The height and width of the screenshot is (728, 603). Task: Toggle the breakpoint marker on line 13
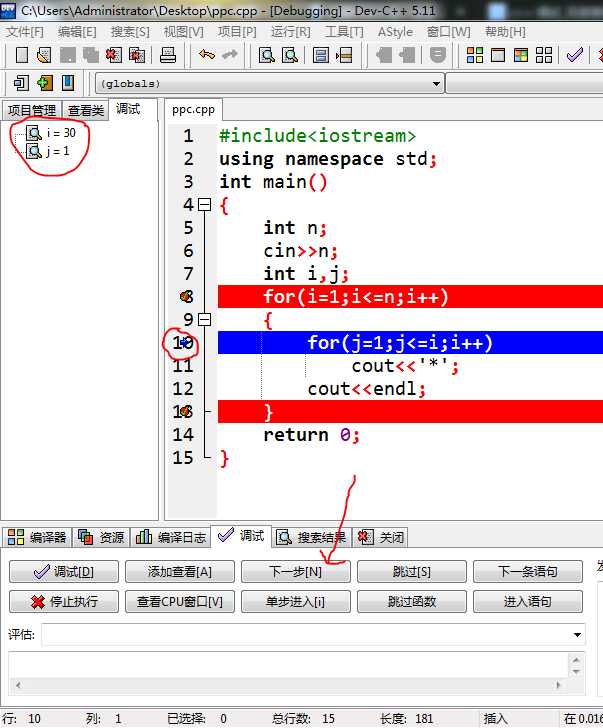186,411
